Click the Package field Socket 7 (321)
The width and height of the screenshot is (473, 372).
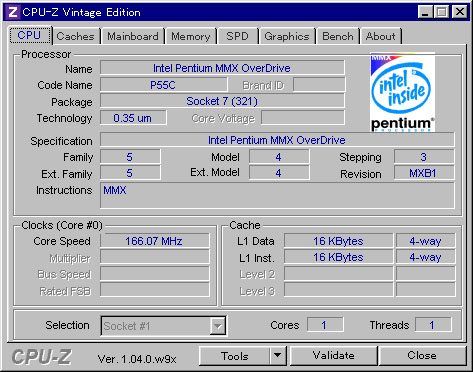(x=222, y=101)
